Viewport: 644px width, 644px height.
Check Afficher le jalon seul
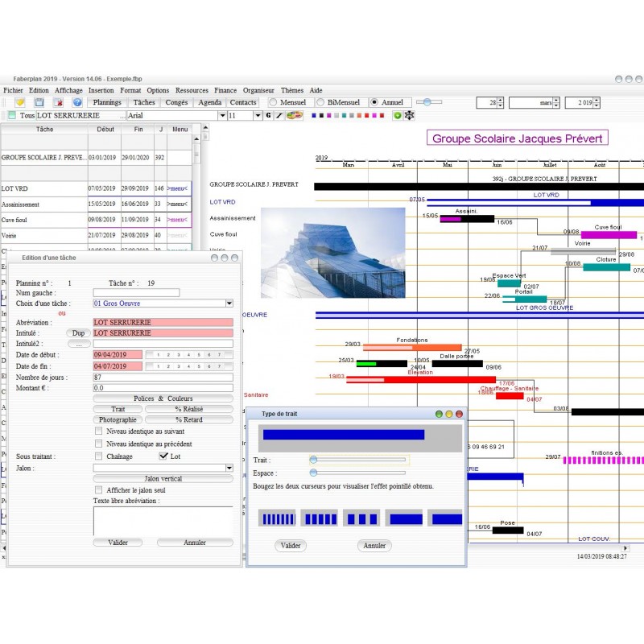click(98, 489)
